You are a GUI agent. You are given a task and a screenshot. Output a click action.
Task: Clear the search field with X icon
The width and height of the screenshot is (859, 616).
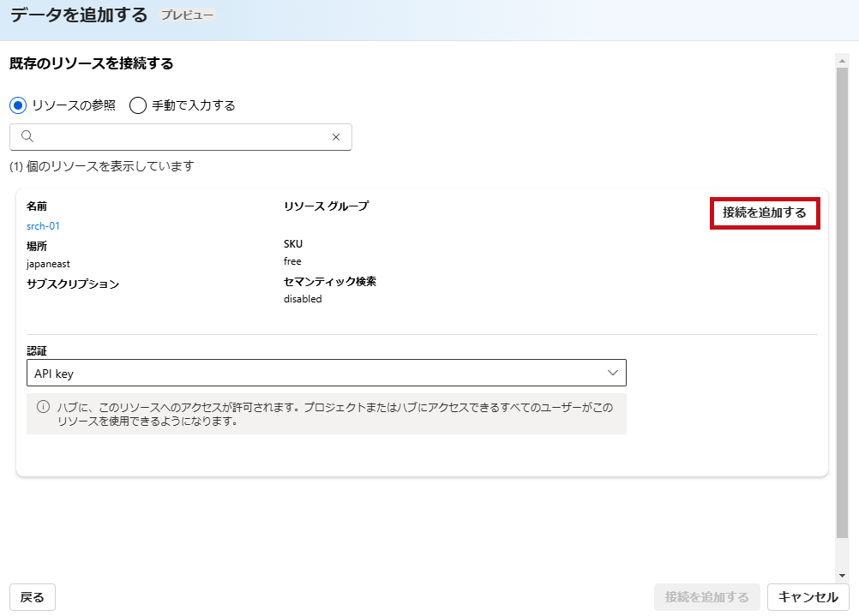tap(336, 137)
